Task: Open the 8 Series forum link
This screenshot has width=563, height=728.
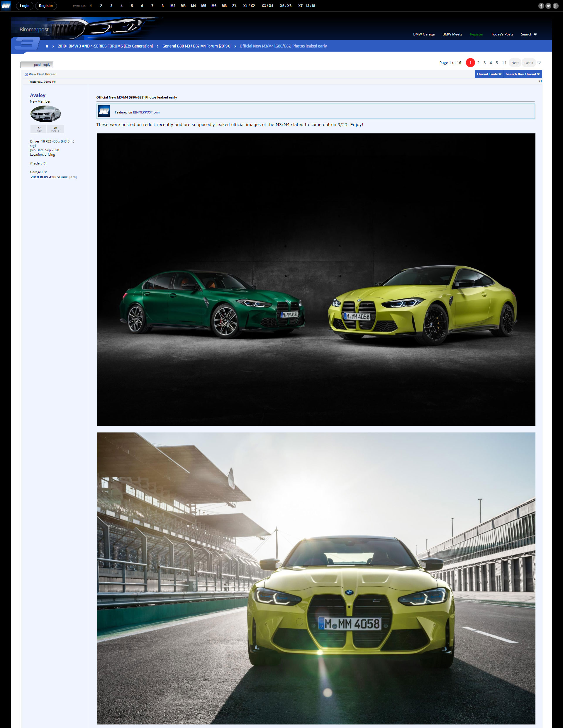Action: 163,6
